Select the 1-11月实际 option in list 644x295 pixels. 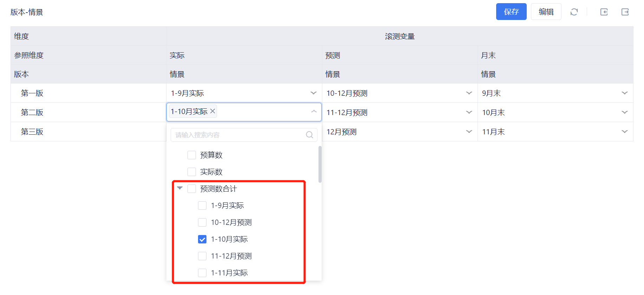pos(229,273)
